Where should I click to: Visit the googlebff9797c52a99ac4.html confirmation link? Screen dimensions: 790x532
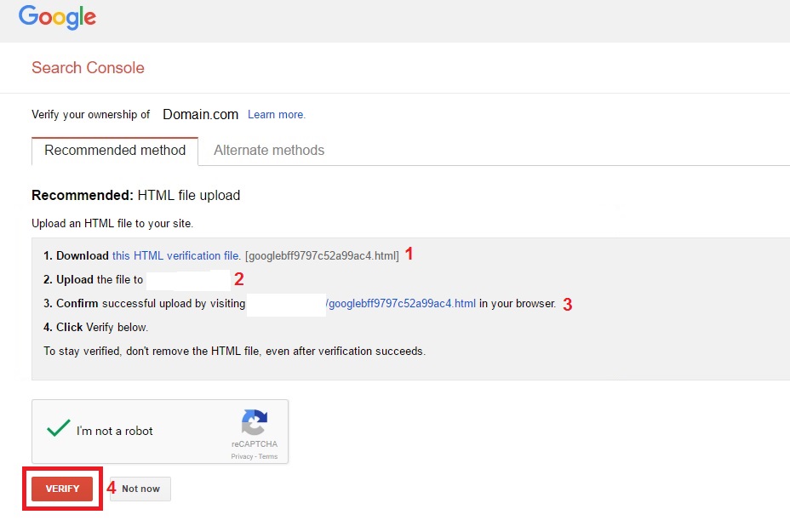coord(401,303)
